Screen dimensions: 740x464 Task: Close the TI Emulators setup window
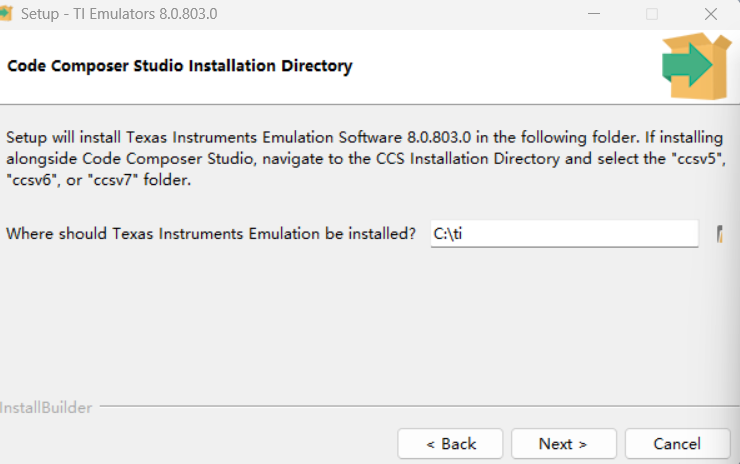711,14
